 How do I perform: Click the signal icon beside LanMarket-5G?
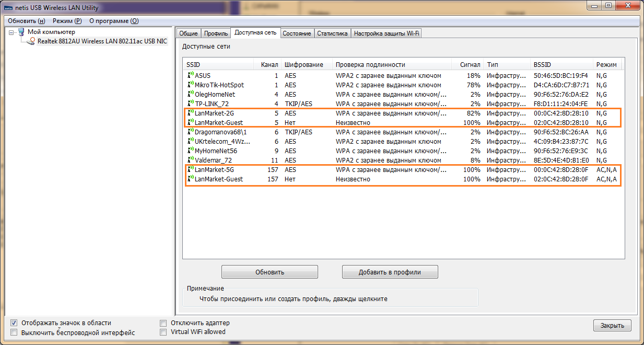click(x=190, y=169)
